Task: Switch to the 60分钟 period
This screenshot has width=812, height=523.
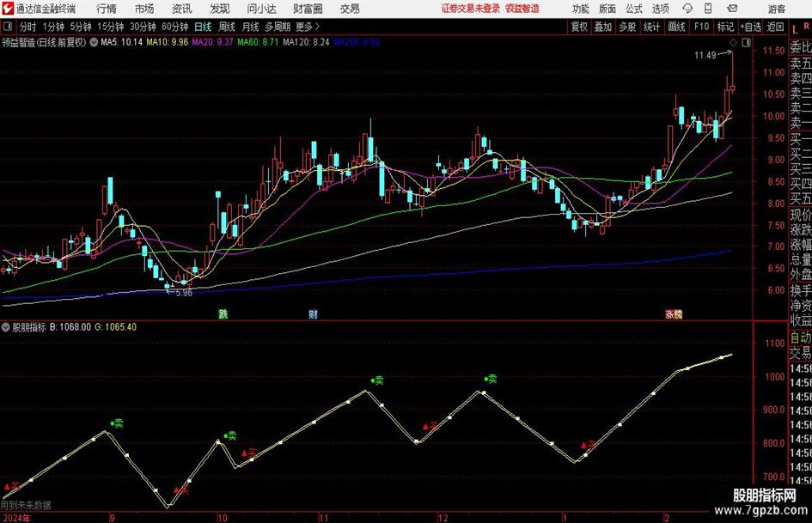Action: (174, 27)
